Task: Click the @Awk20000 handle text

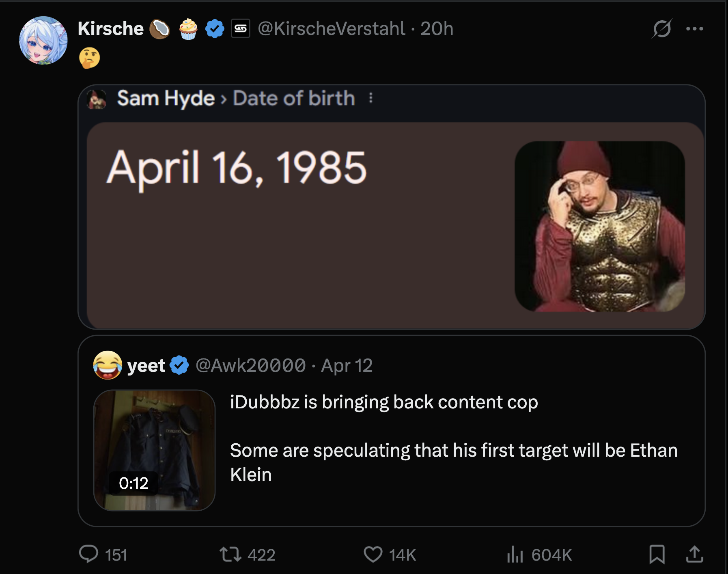Action: 250,365
